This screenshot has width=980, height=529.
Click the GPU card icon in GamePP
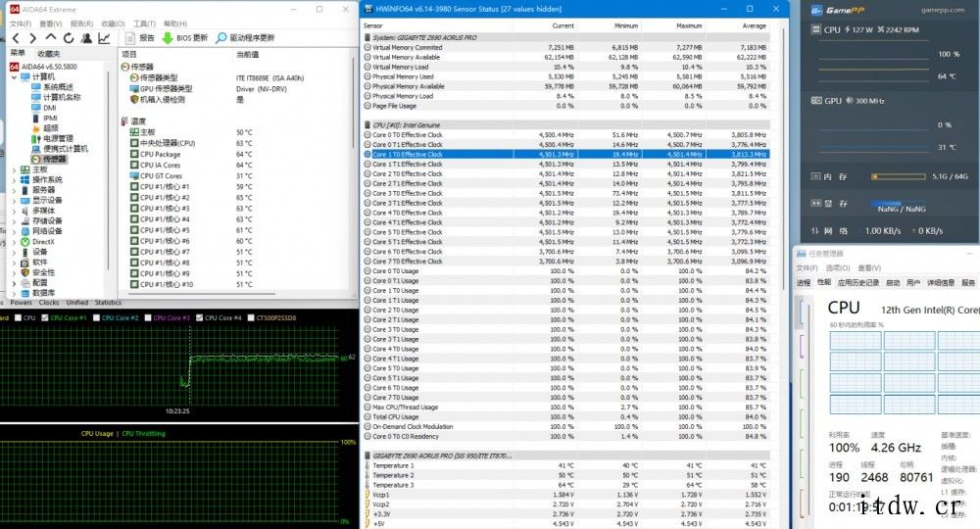815,101
